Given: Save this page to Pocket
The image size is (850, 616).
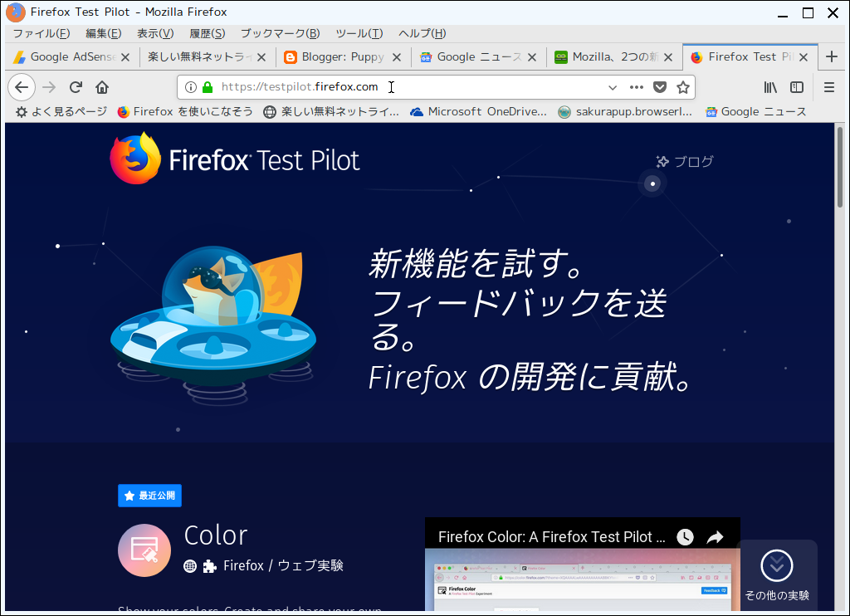Looking at the screenshot, I should 659,86.
